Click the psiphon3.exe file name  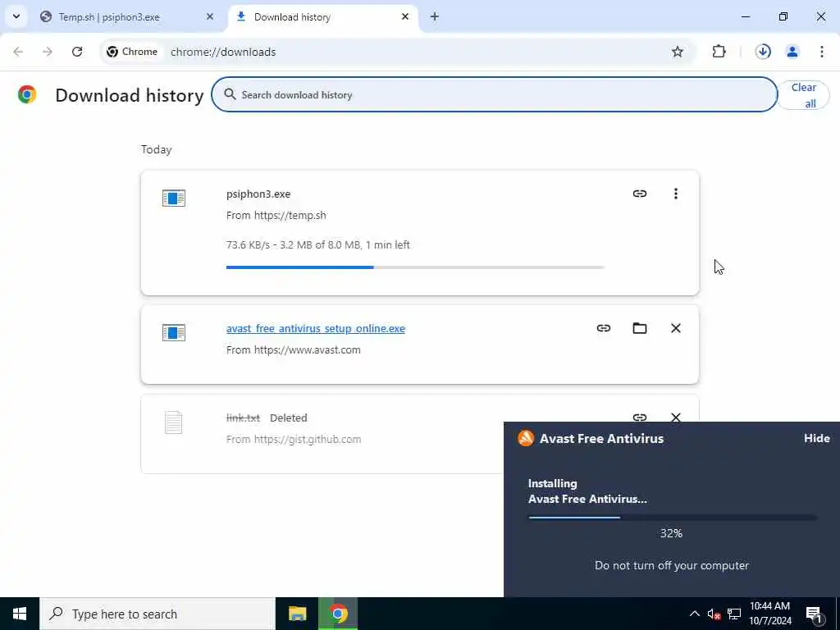(x=258, y=194)
